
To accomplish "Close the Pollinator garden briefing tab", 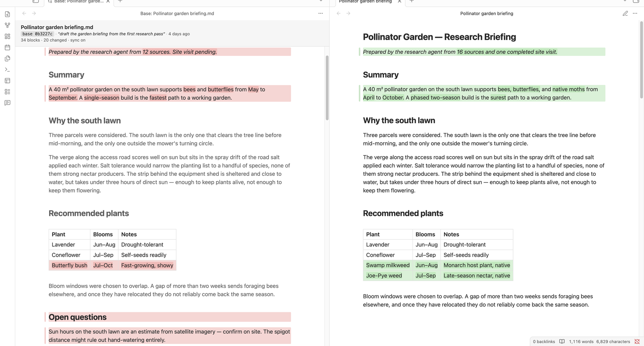I will tap(399, 1).
